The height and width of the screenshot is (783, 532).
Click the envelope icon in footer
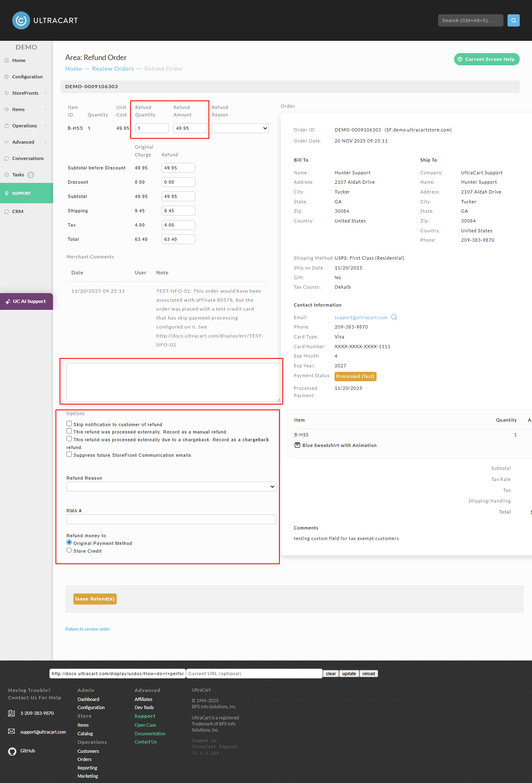pos(11,731)
